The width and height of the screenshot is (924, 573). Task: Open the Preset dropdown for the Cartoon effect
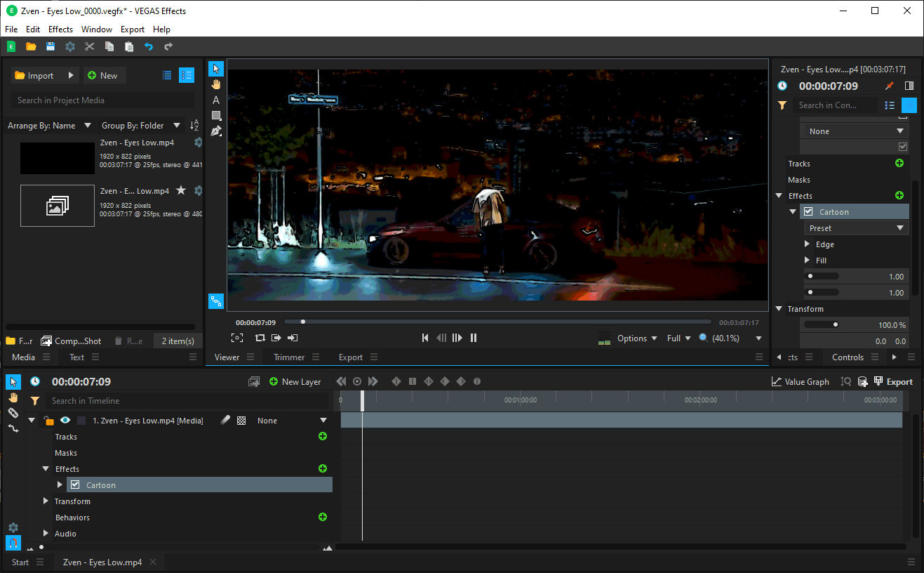pos(855,228)
